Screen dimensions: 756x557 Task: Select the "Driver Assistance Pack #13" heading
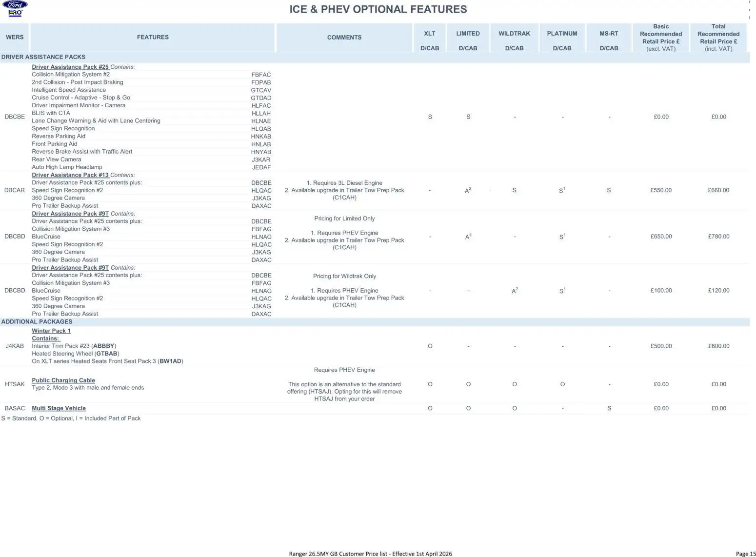click(70, 175)
